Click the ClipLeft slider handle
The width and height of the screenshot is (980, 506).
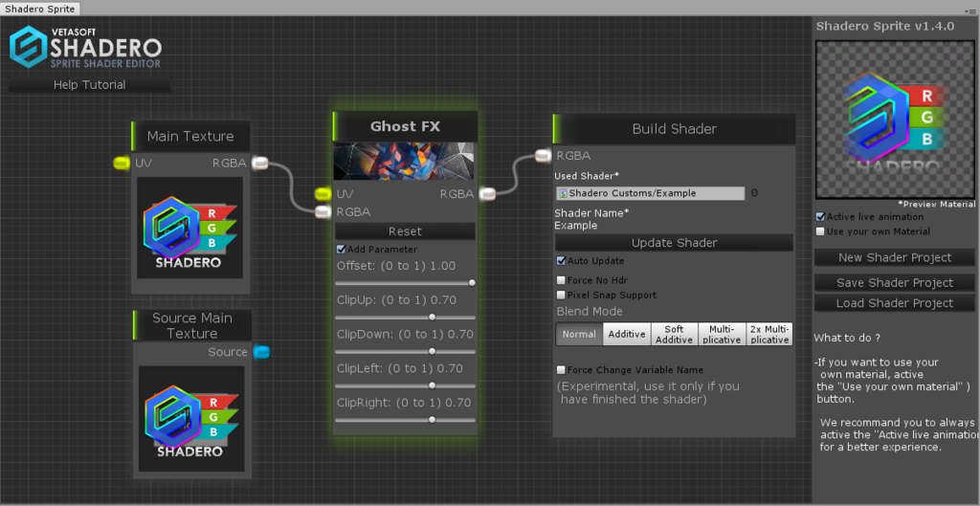[432, 385]
